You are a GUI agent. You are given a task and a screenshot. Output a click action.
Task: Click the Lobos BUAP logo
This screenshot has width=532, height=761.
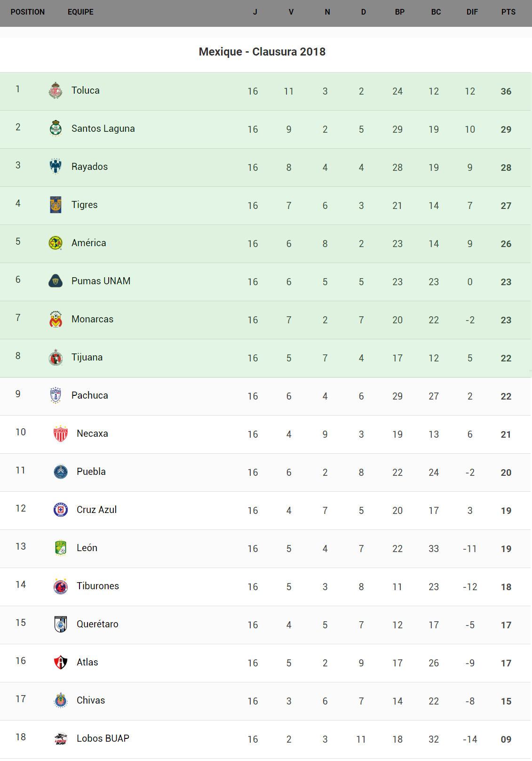pos(61,738)
